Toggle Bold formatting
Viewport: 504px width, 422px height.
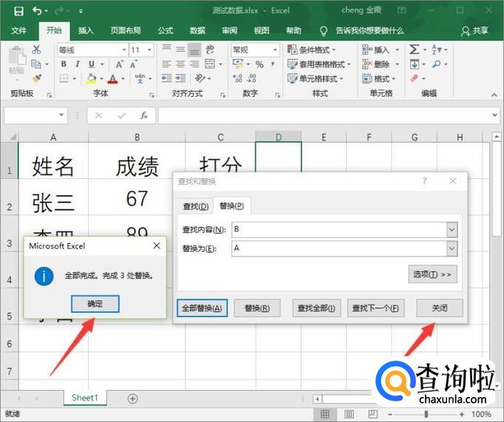[65, 65]
